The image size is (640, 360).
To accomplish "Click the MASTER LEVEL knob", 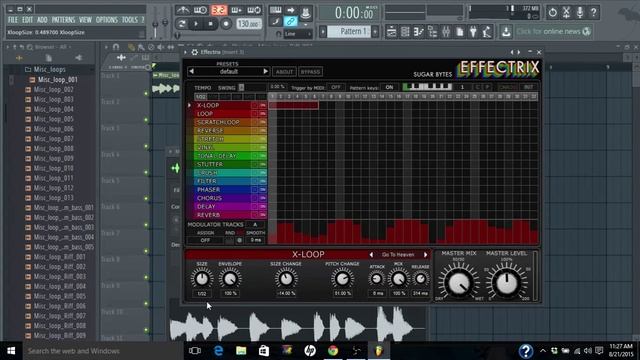I will pyautogui.click(x=507, y=282).
